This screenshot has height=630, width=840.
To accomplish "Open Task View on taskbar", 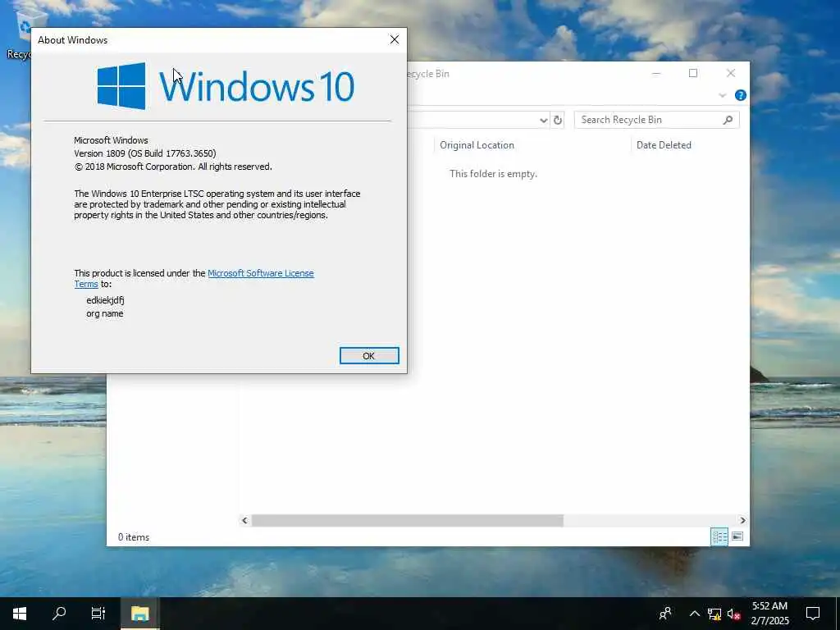I will [98, 614].
